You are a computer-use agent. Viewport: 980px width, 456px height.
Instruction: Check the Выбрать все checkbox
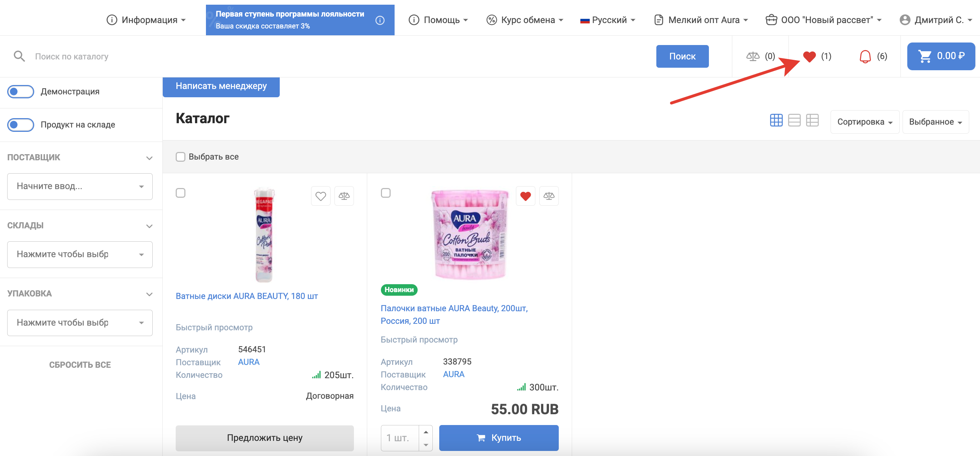click(x=180, y=157)
